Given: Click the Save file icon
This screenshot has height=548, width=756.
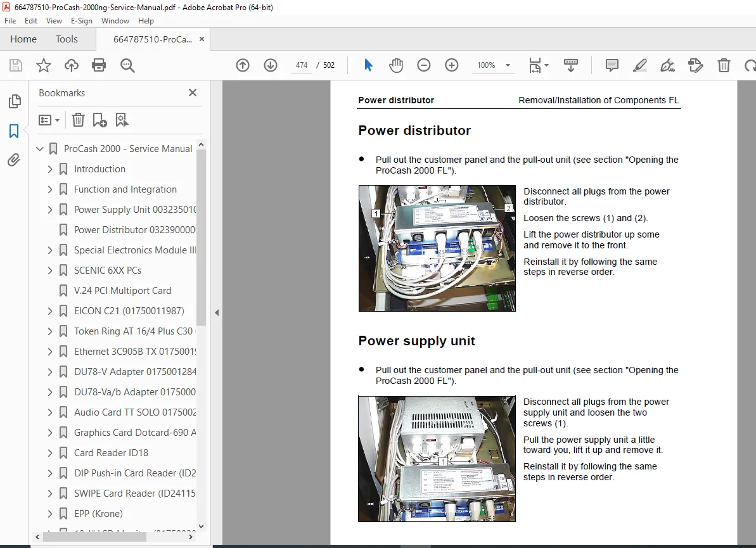Looking at the screenshot, I should 16,65.
